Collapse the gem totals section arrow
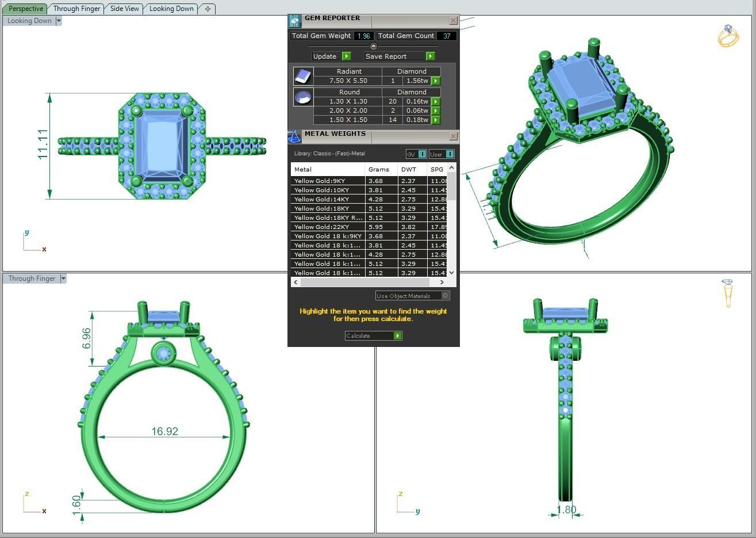 (374, 46)
